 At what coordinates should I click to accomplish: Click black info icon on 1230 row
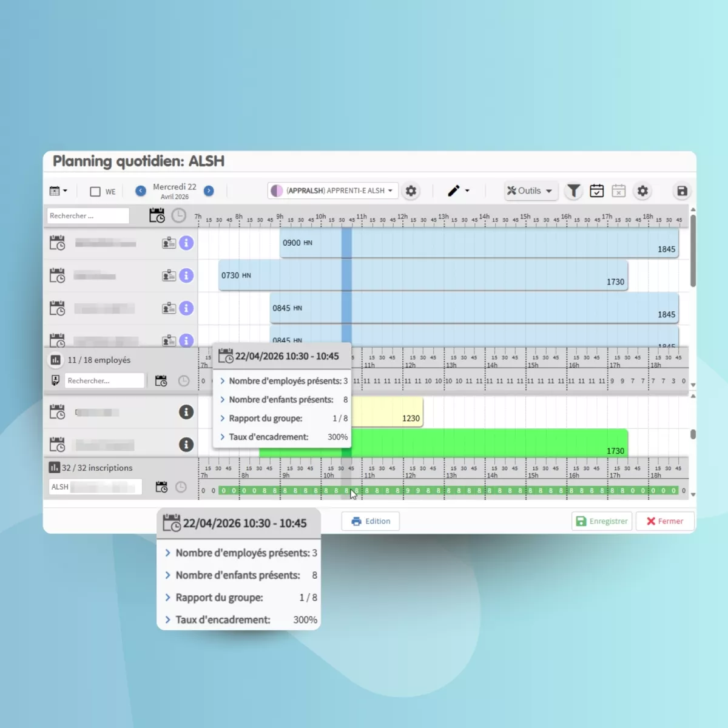[x=186, y=413]
